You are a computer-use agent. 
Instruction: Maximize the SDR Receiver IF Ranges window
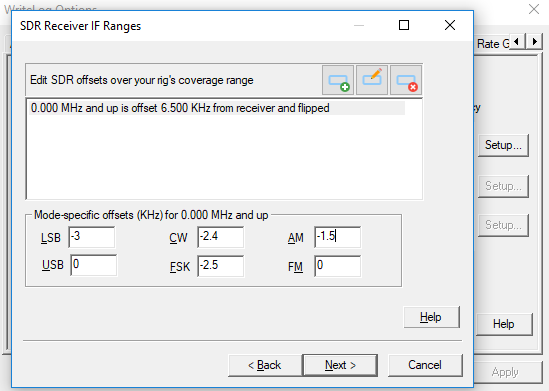pos(404,25)
